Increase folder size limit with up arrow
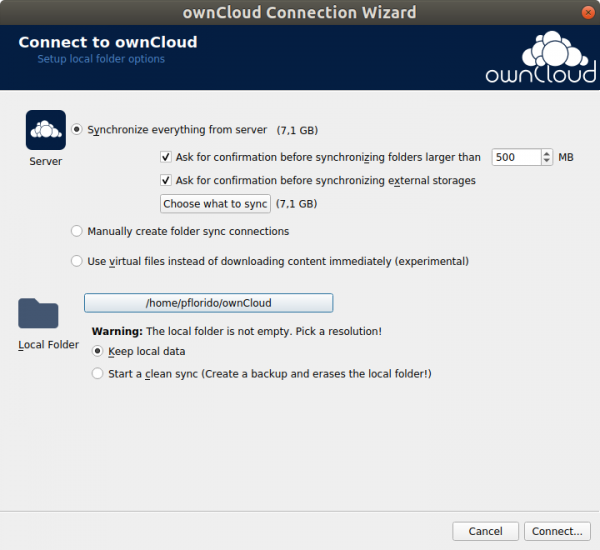 [547, 153]
